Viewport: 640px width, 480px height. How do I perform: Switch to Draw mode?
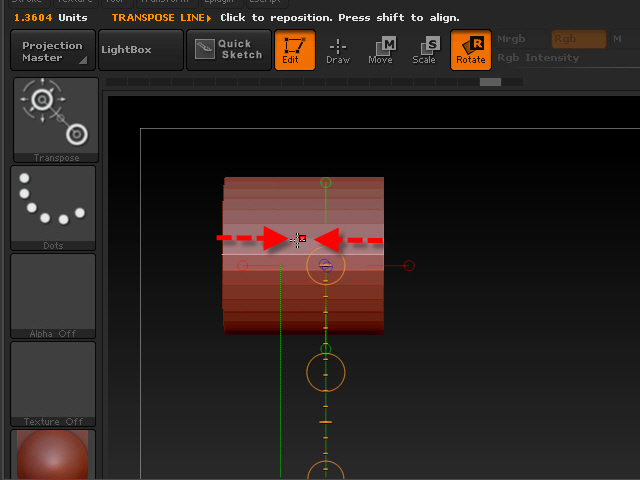(x=338, y=51)
